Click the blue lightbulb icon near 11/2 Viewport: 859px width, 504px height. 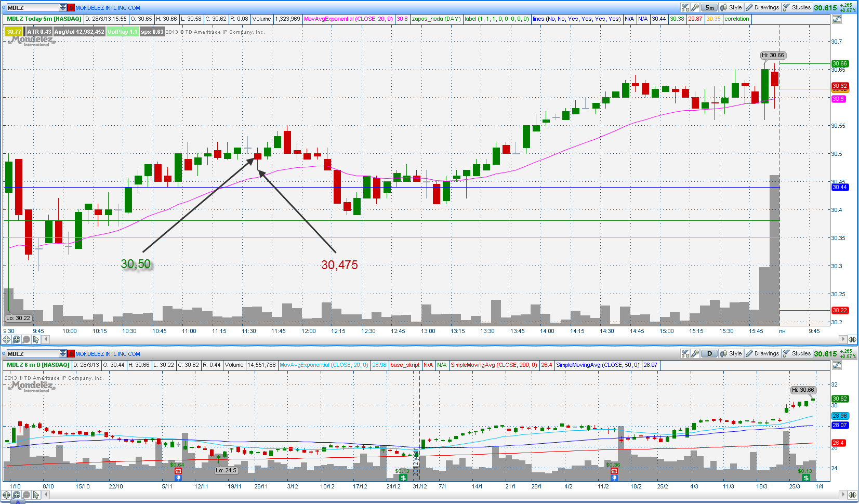[614, 478]
